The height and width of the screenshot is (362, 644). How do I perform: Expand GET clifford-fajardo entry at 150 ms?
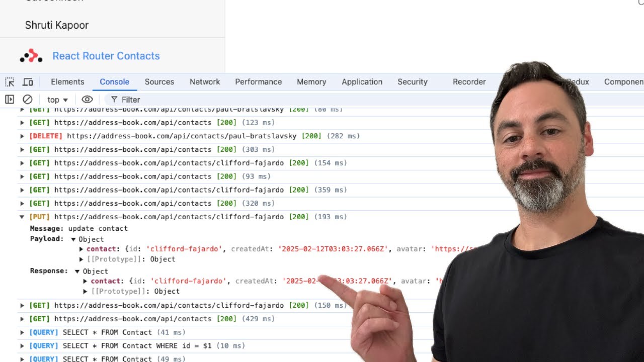tap(22, 306)
